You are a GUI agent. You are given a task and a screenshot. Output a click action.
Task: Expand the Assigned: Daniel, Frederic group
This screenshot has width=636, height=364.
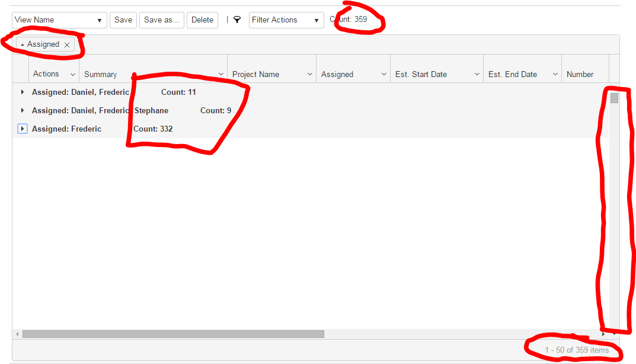23,92
